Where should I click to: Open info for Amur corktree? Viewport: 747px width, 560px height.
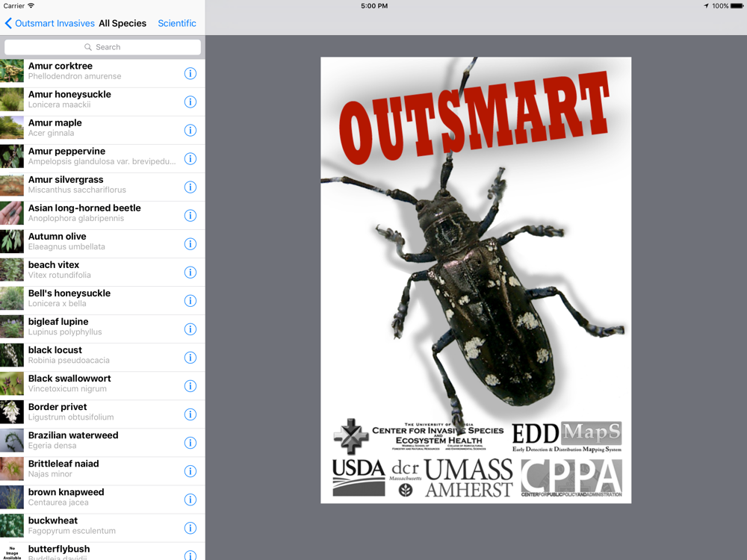click(190, 73)
